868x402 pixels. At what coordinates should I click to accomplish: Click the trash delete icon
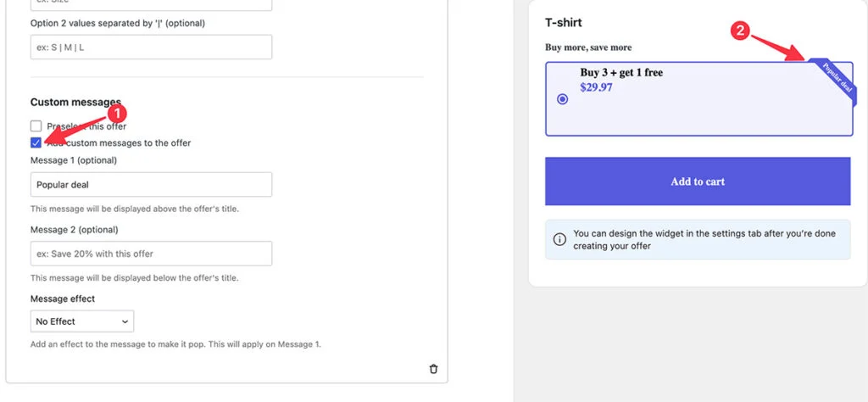pos(433,369)
